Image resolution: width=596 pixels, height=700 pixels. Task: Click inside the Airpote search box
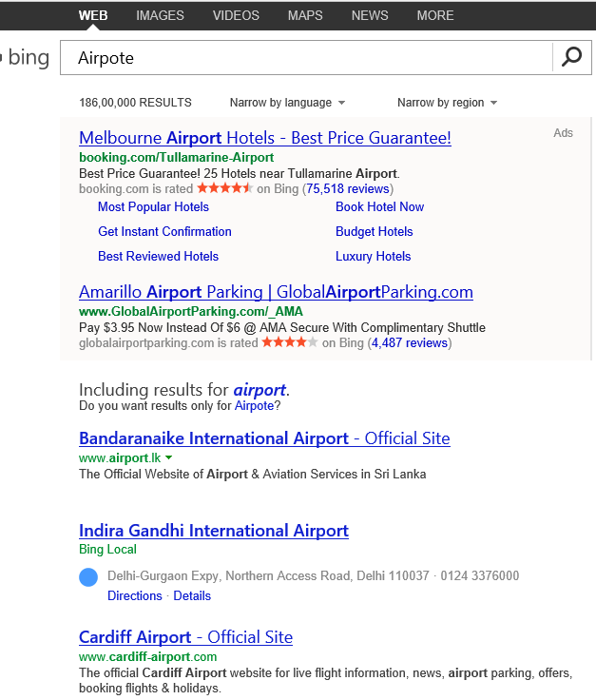[304, 58]
